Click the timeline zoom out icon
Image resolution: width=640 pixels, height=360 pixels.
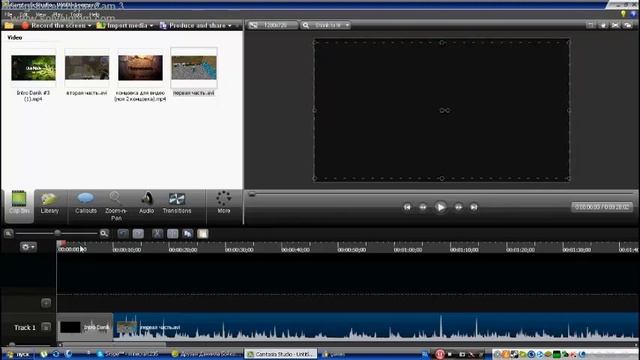tap(9, 233)
